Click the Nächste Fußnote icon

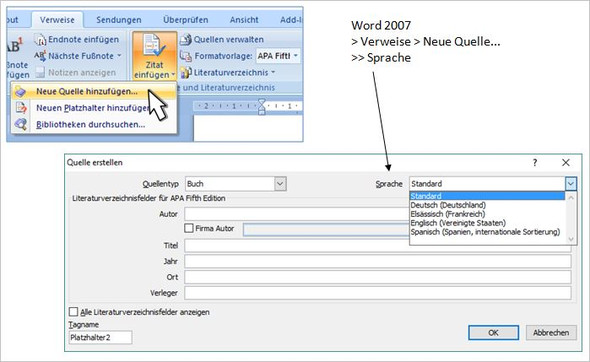[40, 56]
